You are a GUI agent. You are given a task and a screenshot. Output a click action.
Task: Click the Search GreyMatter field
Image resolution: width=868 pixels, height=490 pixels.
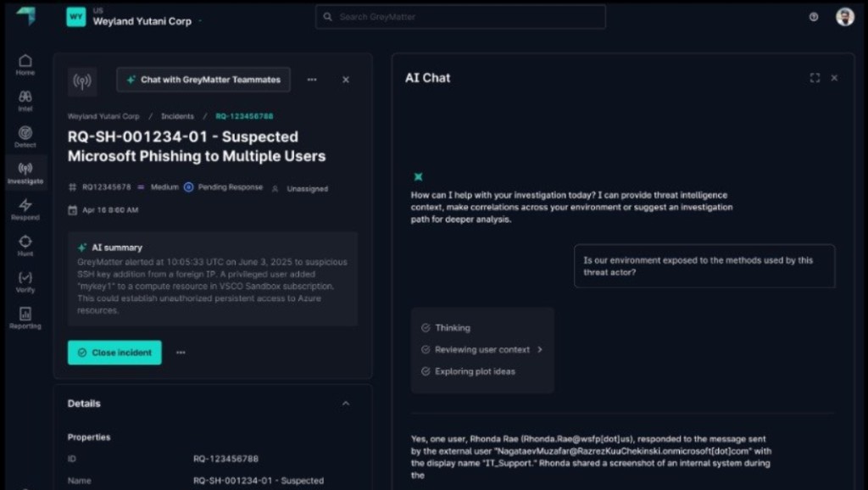coord(460,17)
